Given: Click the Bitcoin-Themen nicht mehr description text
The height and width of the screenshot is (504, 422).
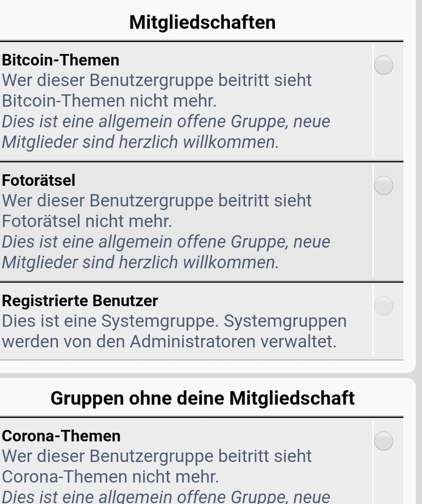Looking at the screenshot, I should click(157, 91).
